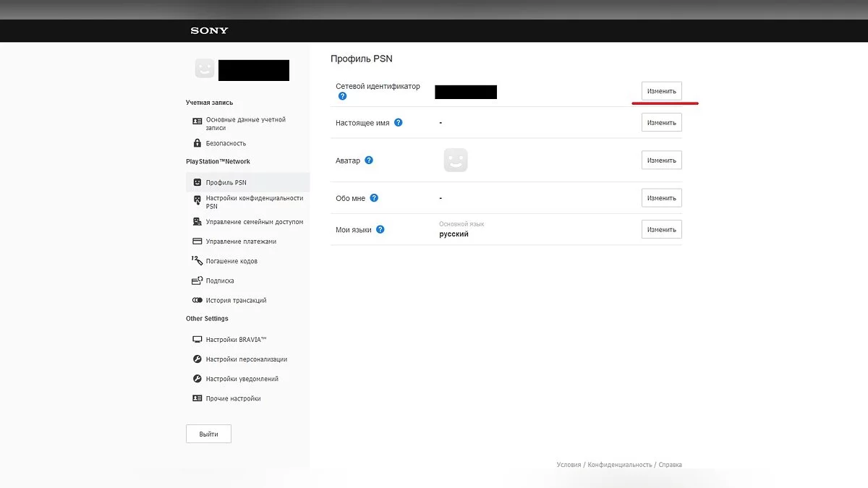The image size is (868, 488).
Task: Click the wrench icon for personalization settings
Action: coord(197,359)
